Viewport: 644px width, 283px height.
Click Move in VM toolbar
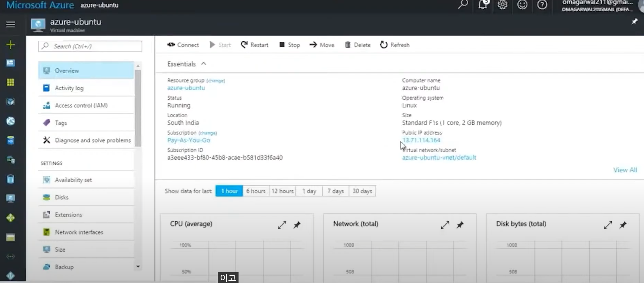point(322,45)
